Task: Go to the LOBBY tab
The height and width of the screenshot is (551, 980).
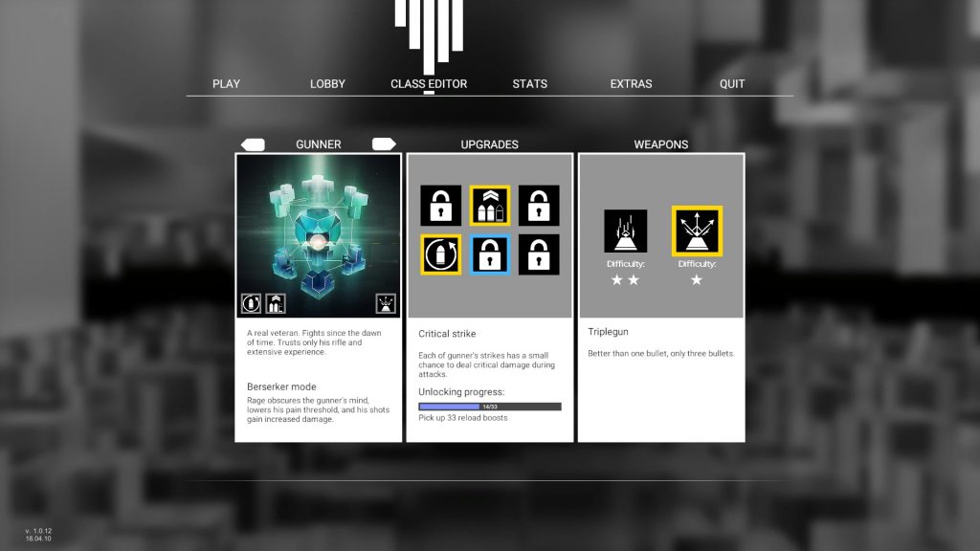Action: pos(327,84)
